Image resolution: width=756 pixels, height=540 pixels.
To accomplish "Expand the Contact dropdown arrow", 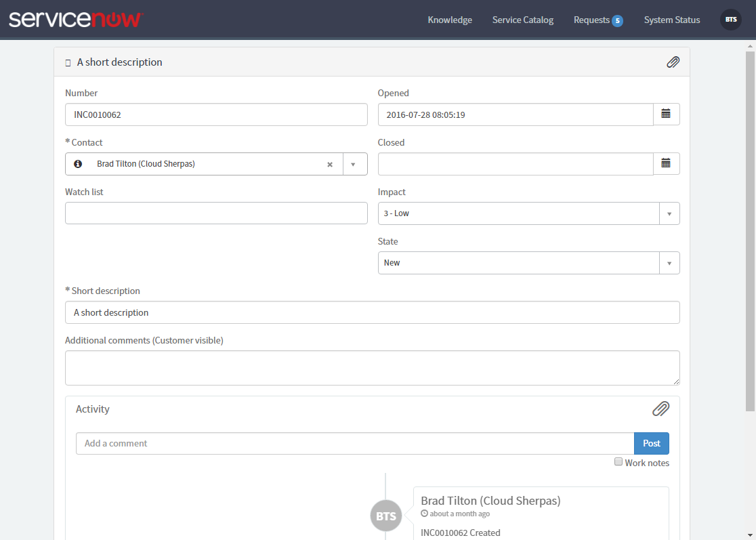I will pyautogui.click(x=354, y=165).
